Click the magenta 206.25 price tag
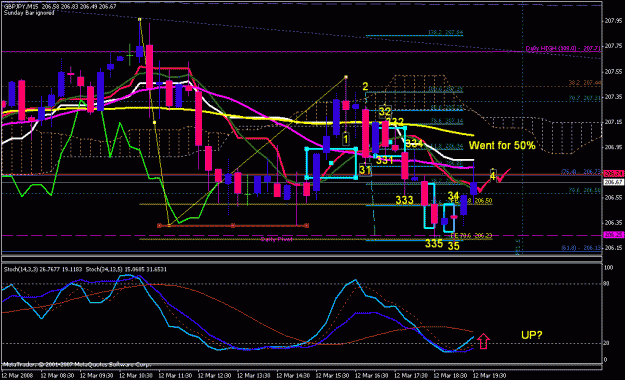 pyautogui.click(x=614, y=235)
